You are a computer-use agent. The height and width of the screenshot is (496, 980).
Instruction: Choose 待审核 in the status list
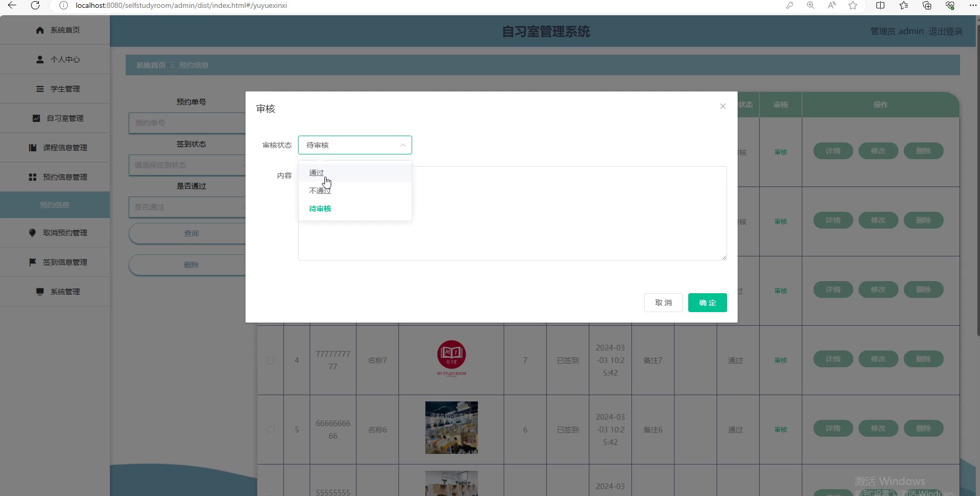355,209
